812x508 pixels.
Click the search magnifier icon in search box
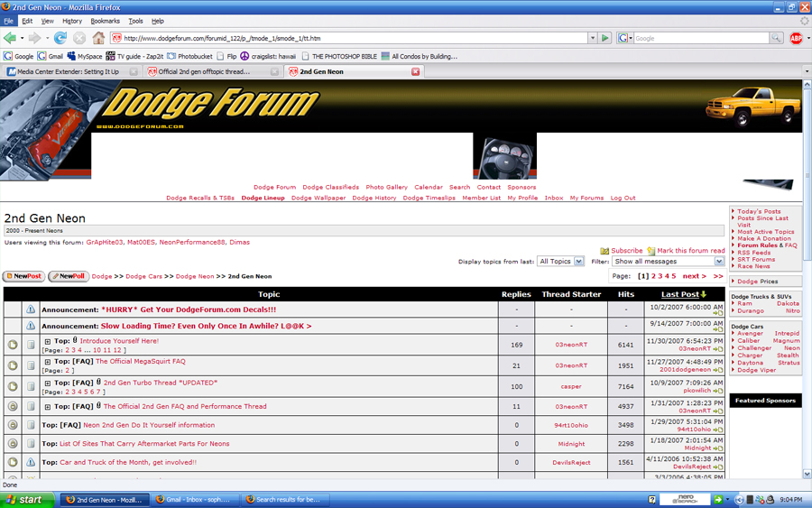(776, 38)
